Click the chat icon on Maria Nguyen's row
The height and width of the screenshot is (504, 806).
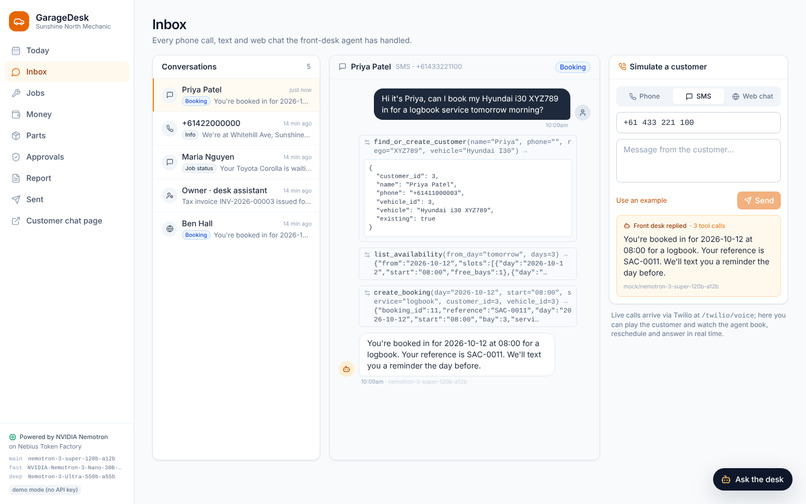[x=169, y=162]
